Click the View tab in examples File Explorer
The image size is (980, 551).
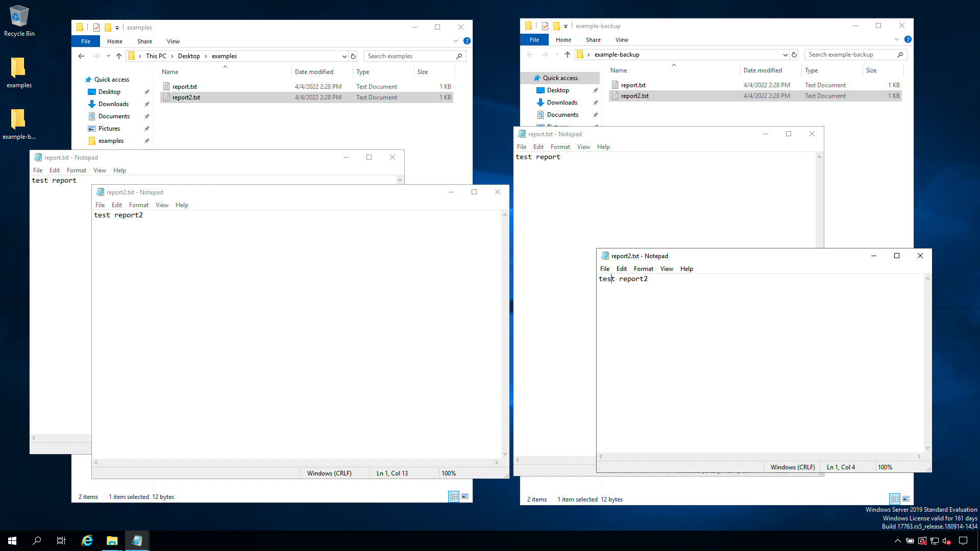(173, 41)
